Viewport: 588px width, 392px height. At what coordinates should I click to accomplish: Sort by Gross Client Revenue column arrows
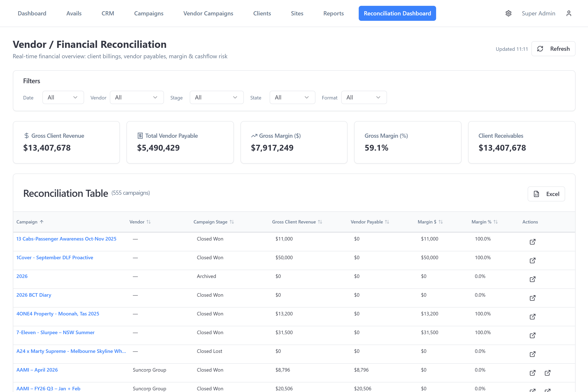(320, 222)
